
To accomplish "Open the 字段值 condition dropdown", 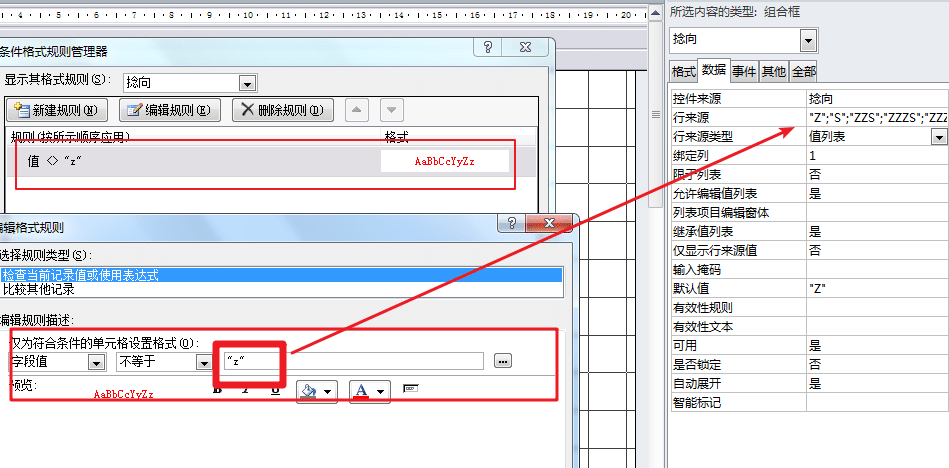I will (96, 361).
